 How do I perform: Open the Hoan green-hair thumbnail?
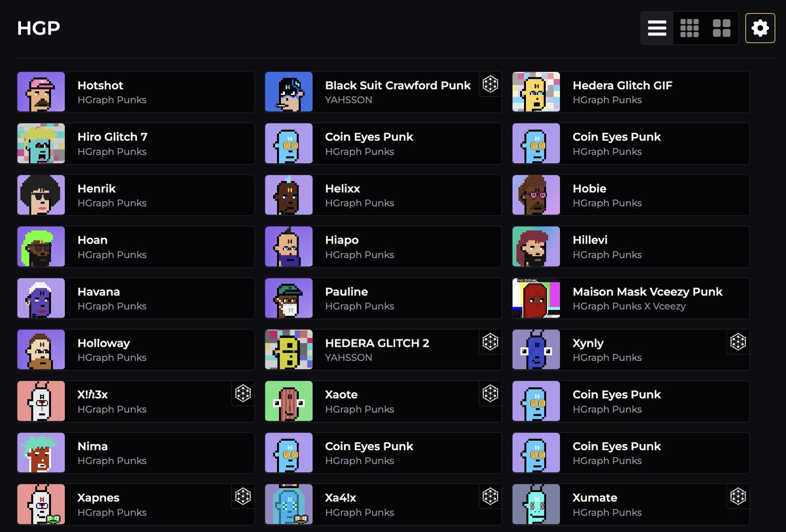(41, 246)
